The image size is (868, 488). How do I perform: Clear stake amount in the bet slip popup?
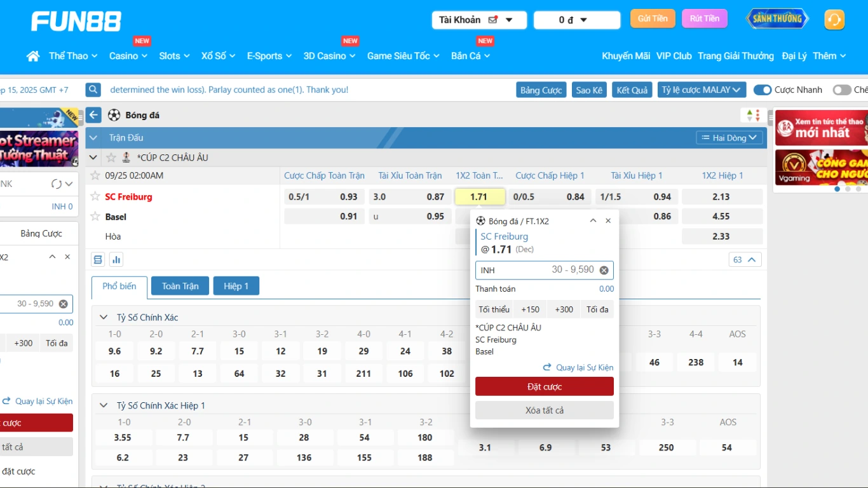tap(604, 270)
